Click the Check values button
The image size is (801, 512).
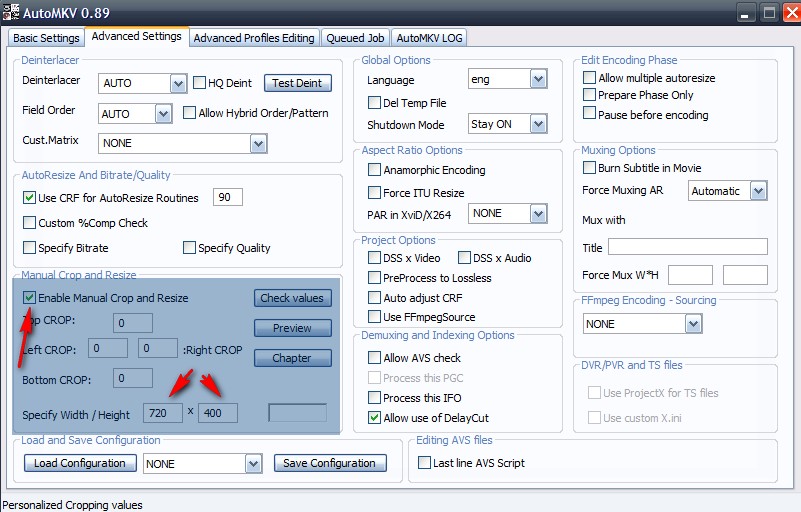(x=292, y=298)
